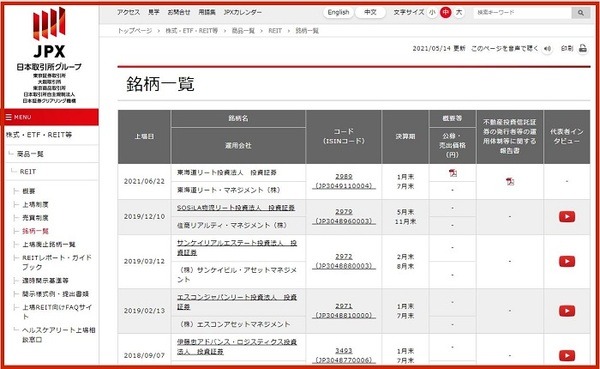
Task: Click the JPX logo
Action: [x=49, y=33]
